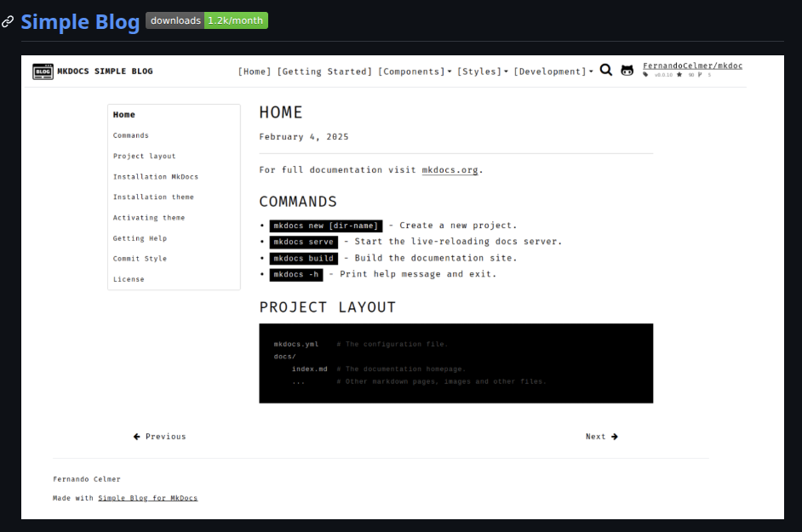Screen dimensions: 802x532
Task: Open the FernandoCelmer/mkdoc repository link
Action: tap(692, 66)
